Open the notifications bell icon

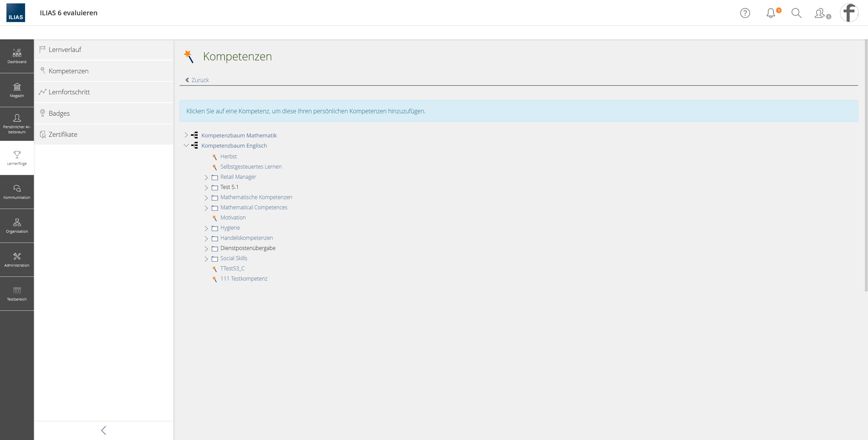(771, 13)
